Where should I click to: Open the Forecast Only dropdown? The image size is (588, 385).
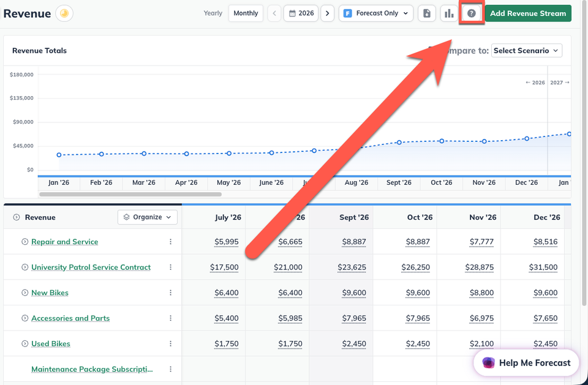(376, 13)
